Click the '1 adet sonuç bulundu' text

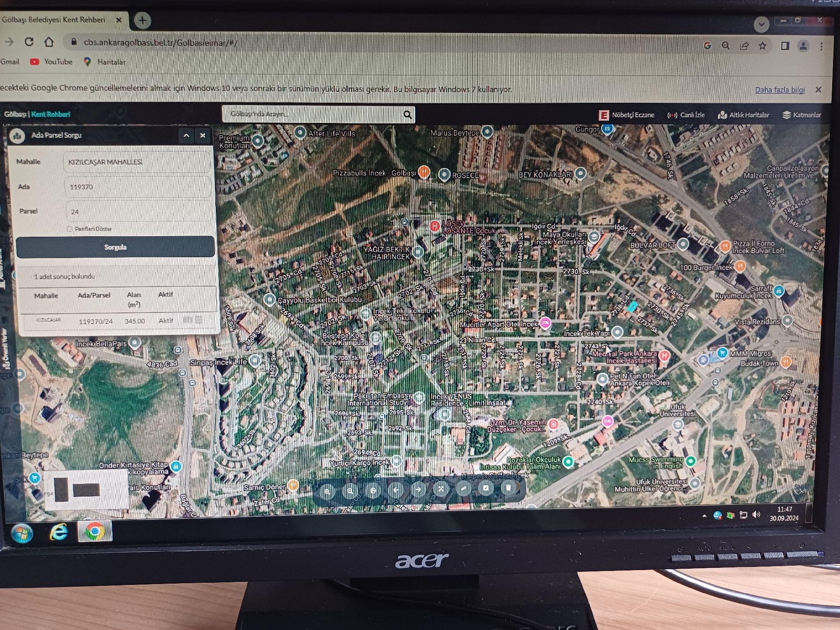(65, 276)
